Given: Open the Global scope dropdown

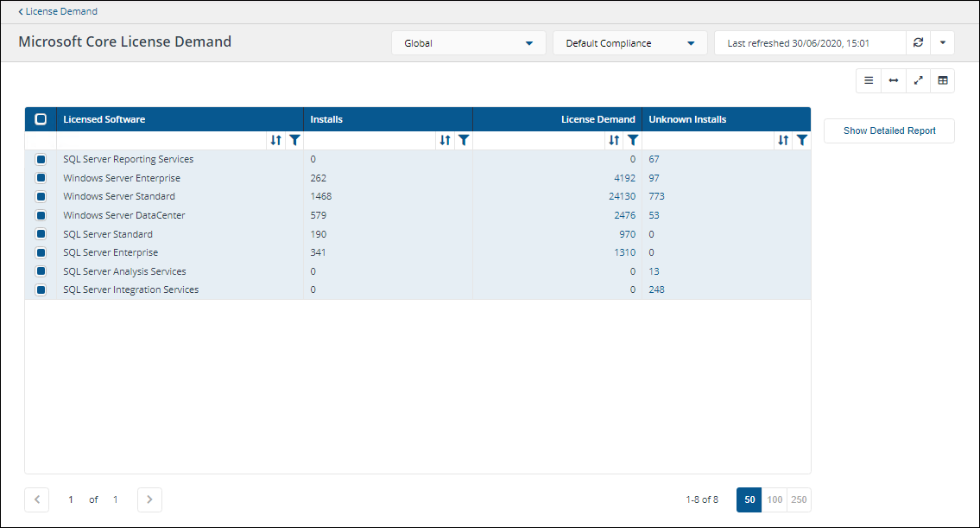Looking at the screenshot, I should (468, 43).
